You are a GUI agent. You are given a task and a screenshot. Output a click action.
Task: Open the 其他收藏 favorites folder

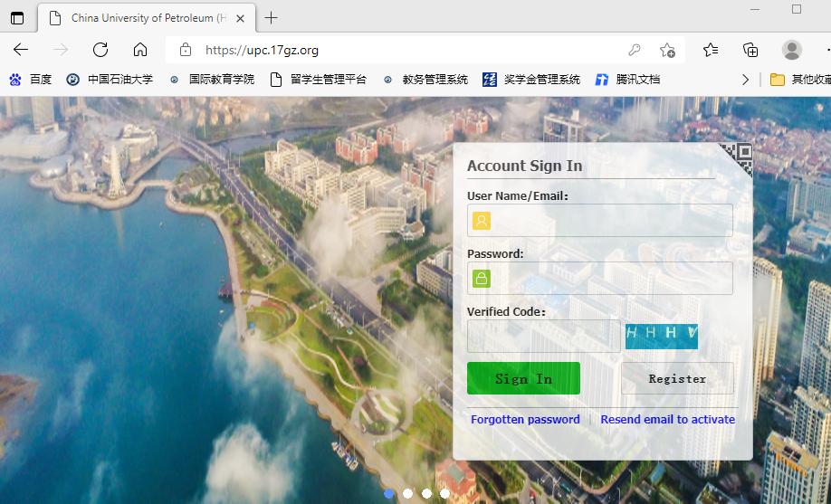pyautogui.click(x=800, y=80)
